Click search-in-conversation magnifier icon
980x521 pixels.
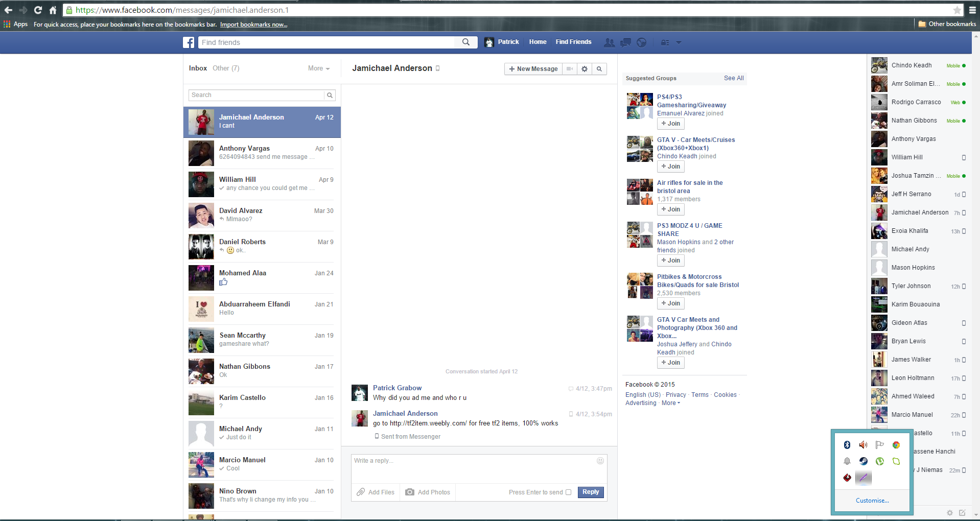pos(599,69)
